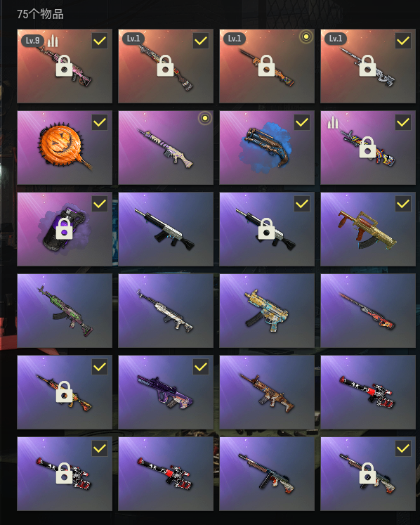Select the golden Groza rifle skin
The width and height of the screenshot is (420, 525).
click(x=368, y=229)
